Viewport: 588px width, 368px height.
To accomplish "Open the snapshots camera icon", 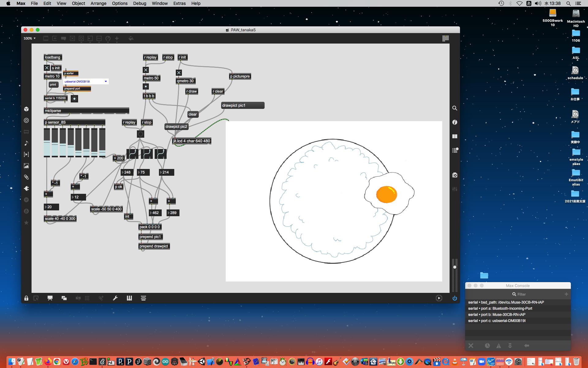I will point(455,175).
